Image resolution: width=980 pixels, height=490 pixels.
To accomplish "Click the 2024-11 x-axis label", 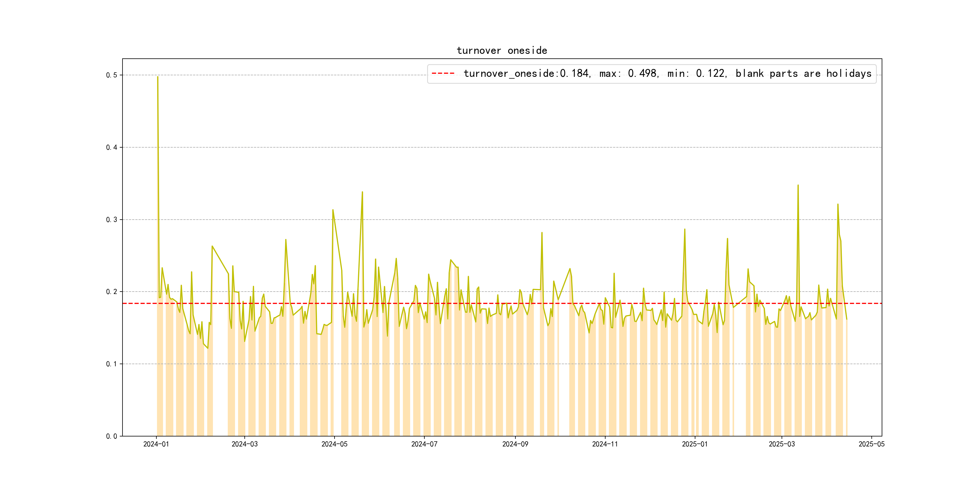I will tap(605, 444).
